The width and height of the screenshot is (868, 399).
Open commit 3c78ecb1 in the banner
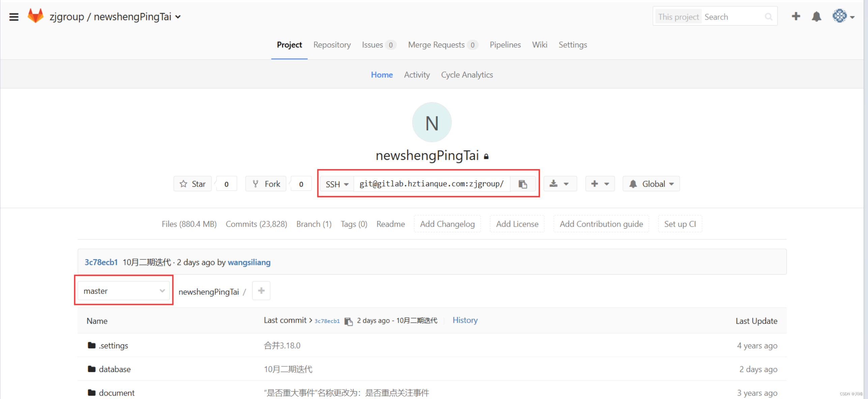coord(101,262)
